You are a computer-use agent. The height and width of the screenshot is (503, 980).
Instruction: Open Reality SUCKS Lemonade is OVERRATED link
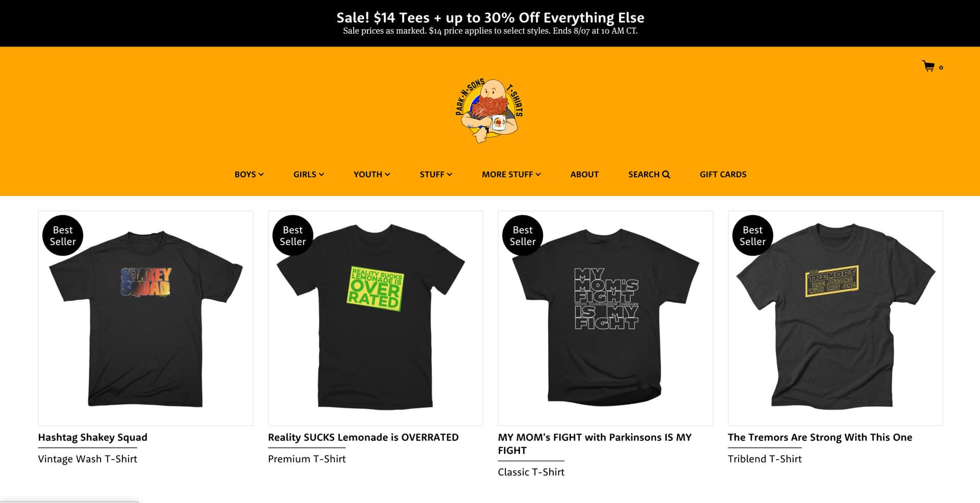[363, 437]
